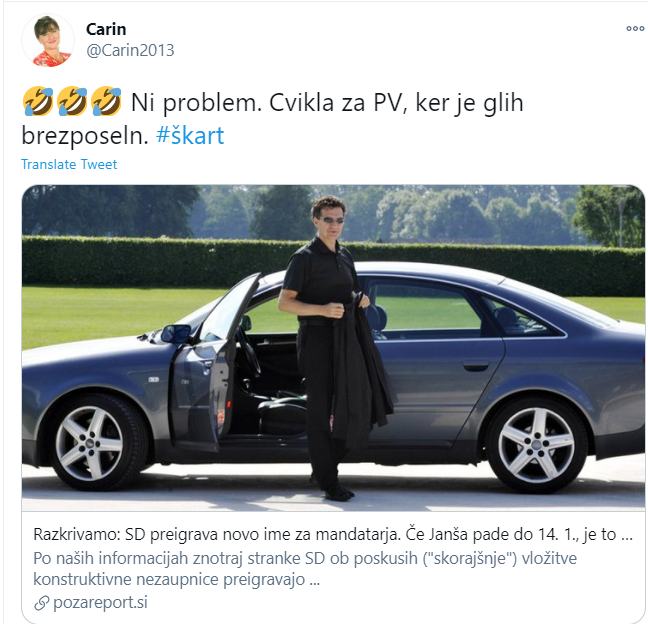The image size is (648, 624).
Task: Click Translate Tweet link
Action: point(69,164)
